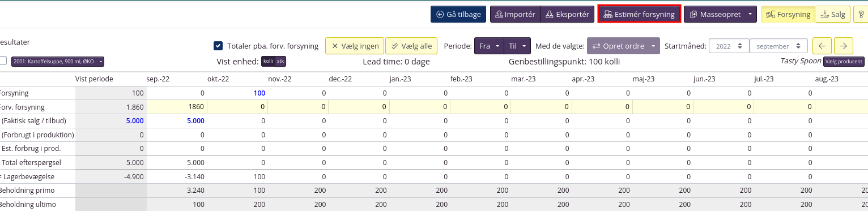The width and height of the screenshot is (868, 212).
Task: Open the start year 2022 selector
Action: coord(729,46)
